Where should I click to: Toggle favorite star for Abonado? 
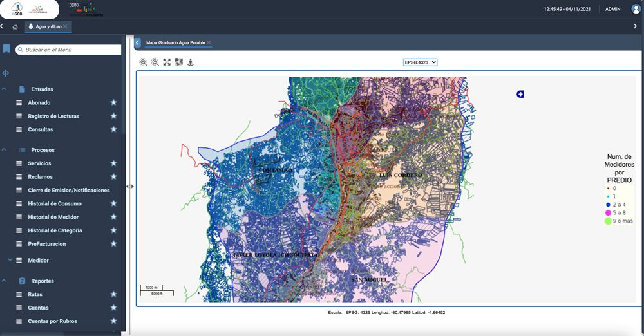pos(113,102)
